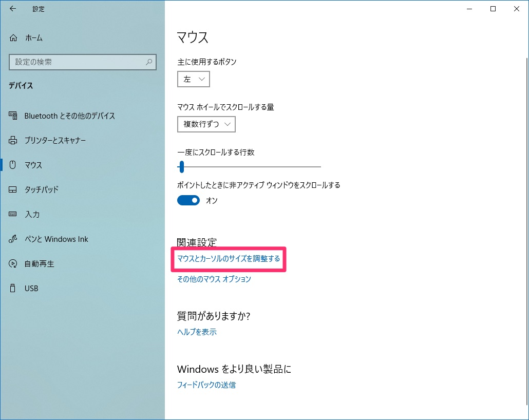The image size is (529, 420).
Task: Click the vertical scrollbar on right
Action: click(526, 231)
